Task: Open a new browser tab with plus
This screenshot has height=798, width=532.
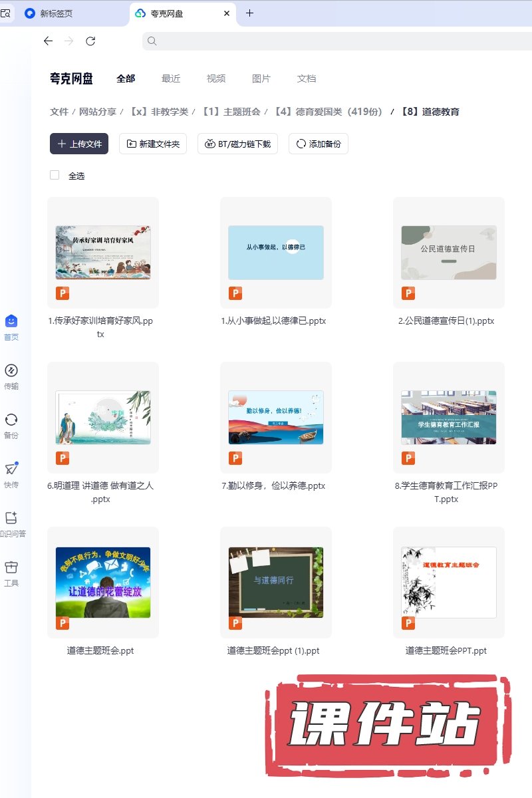Action: pyautogui.click(x=249, y=13)
